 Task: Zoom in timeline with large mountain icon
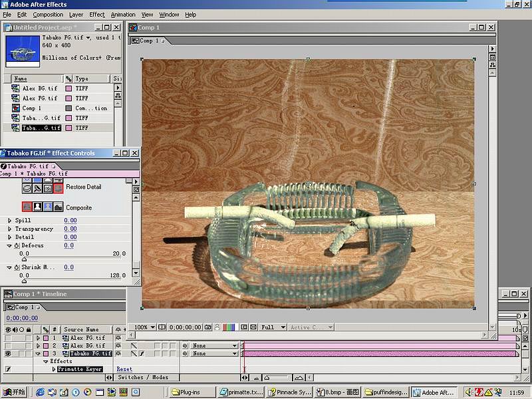click(299, 378)
